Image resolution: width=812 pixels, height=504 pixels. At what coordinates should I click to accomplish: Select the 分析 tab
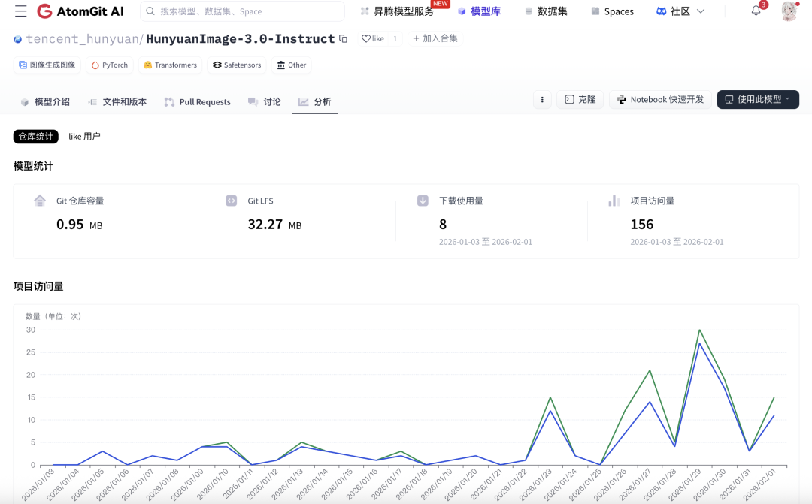pos(315,102)
